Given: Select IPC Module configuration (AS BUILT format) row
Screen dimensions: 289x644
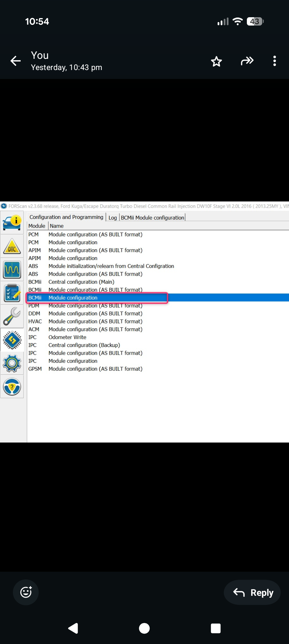Looking at the screenshot, I should click(158, 353).
